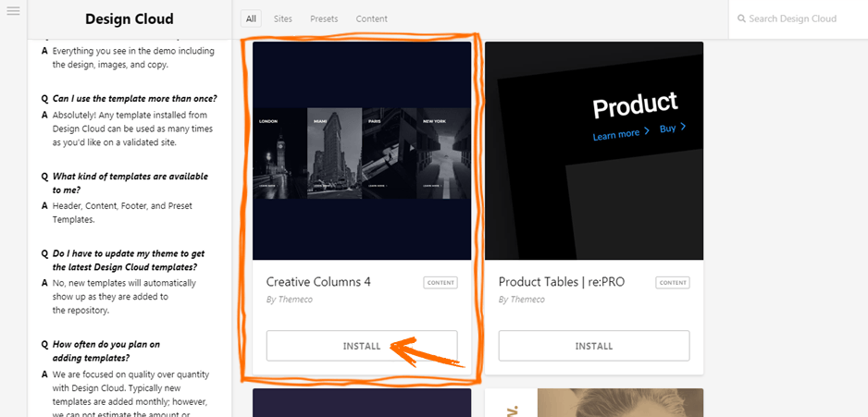This screenshot has height=417, width=868.
Task: Click the Creative Columns 4 title
Action: 318,282
